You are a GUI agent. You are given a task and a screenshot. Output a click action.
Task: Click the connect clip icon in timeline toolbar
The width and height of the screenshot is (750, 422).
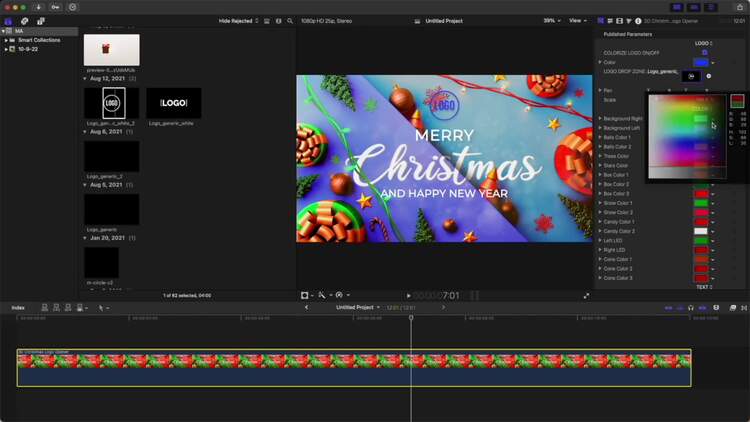tap(44, 308)
